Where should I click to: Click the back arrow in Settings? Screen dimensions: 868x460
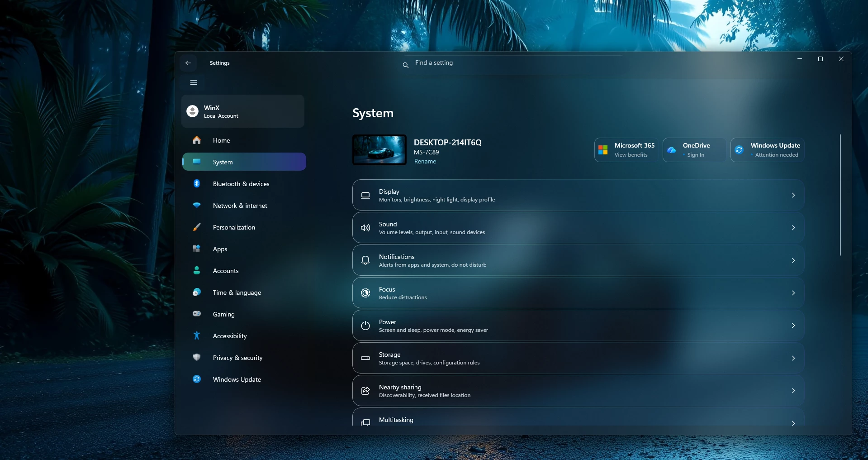pos(188,63)
